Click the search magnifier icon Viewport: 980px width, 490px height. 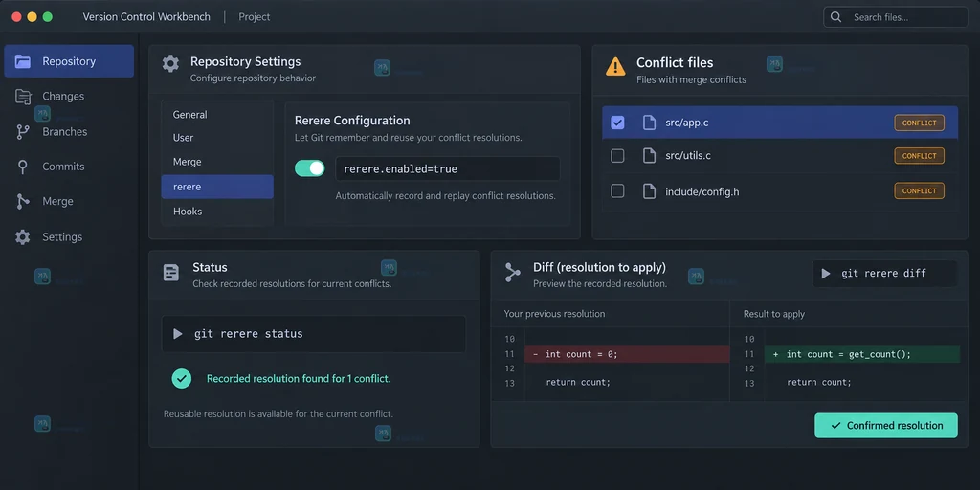point(835,17)
